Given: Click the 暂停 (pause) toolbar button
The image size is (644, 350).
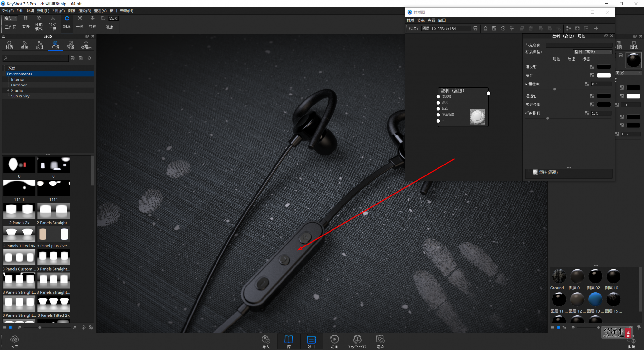Looking at the screenshot, I should (x=26, y=22).
